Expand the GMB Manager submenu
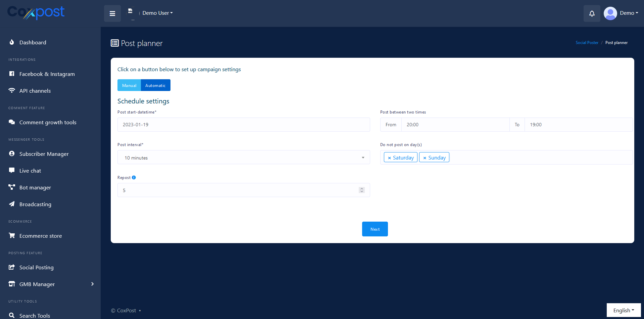 click(x=92, y=284)
